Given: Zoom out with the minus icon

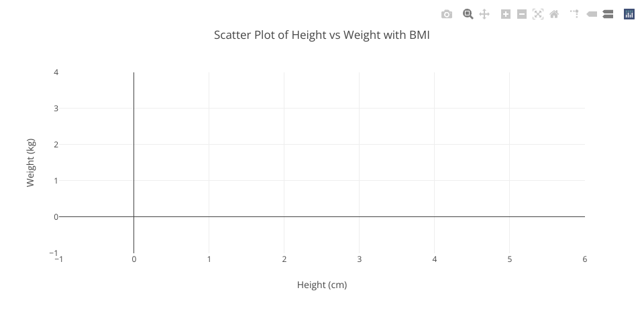Looking at the screenshot, I should pyautogui.click(x=522, y=14).
